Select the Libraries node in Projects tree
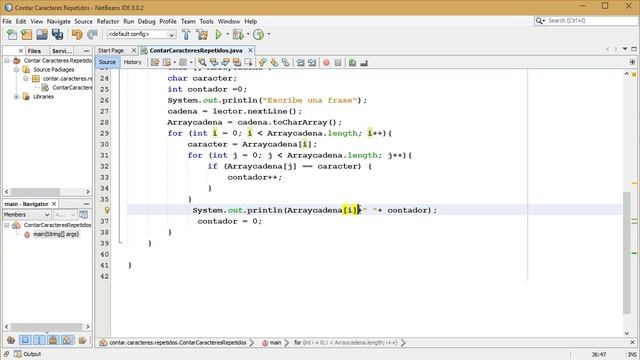 point(43,97)
